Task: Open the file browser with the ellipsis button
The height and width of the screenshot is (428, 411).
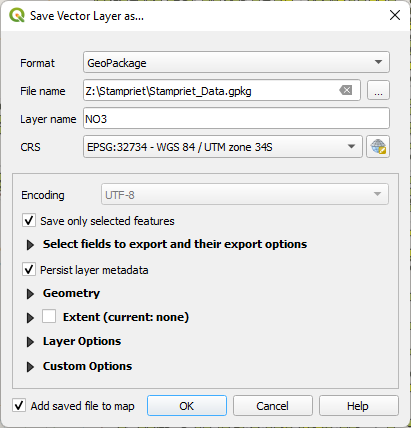Action: [378, 90]
